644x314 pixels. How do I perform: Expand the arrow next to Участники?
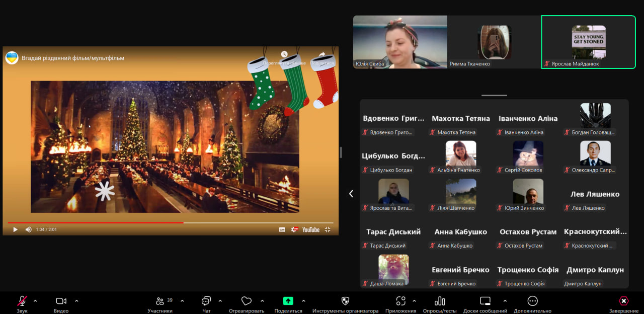pos(182,301)
